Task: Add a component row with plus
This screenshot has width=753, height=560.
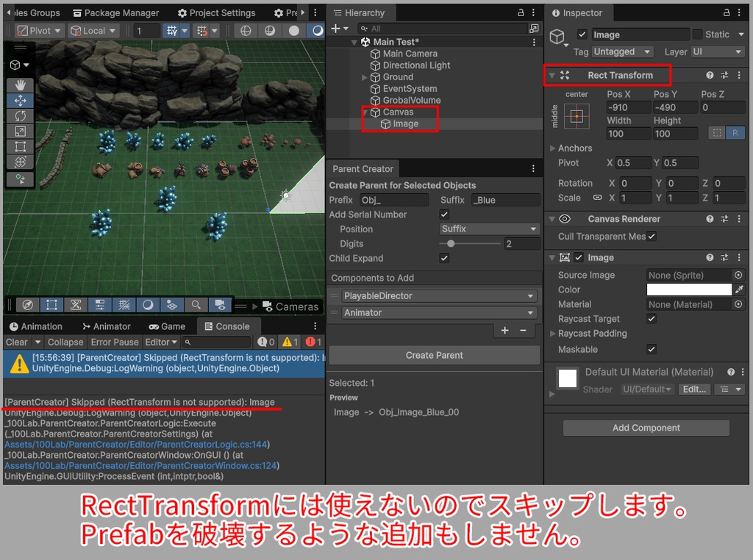Action: coord(504,330)
